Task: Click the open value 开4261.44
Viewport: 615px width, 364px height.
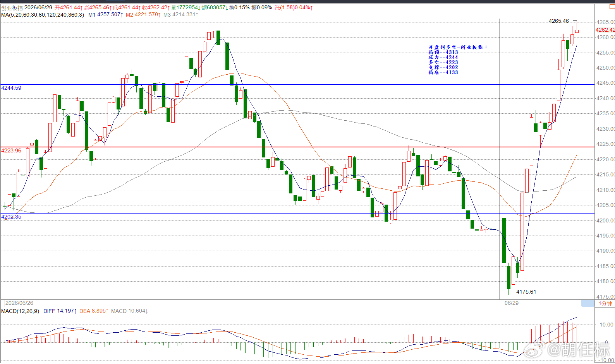Action: [x=69, y=8]
